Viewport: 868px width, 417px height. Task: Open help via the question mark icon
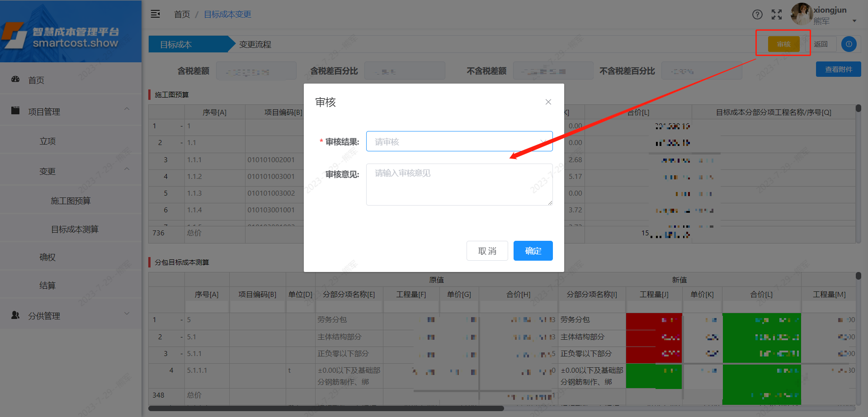click(x=757, y=14)
